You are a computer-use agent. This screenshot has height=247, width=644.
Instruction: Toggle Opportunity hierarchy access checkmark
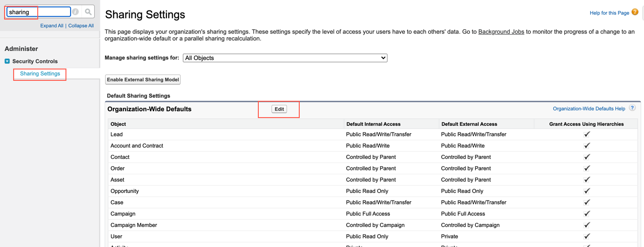(x=587, y=191)
